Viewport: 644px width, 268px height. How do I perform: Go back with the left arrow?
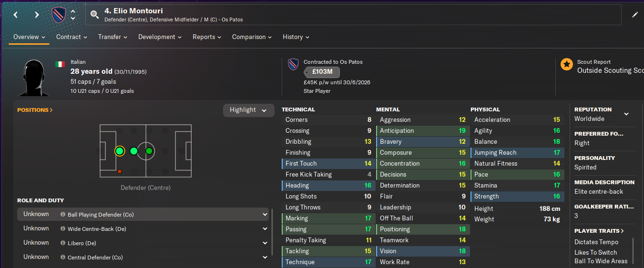pyautogui.click(x=16, y=15)
